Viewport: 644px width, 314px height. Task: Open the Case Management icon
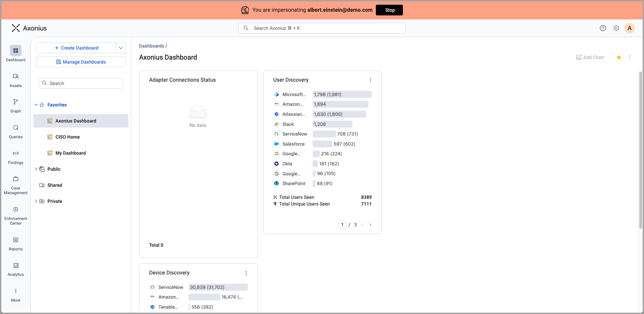click(x=16, y=179)
